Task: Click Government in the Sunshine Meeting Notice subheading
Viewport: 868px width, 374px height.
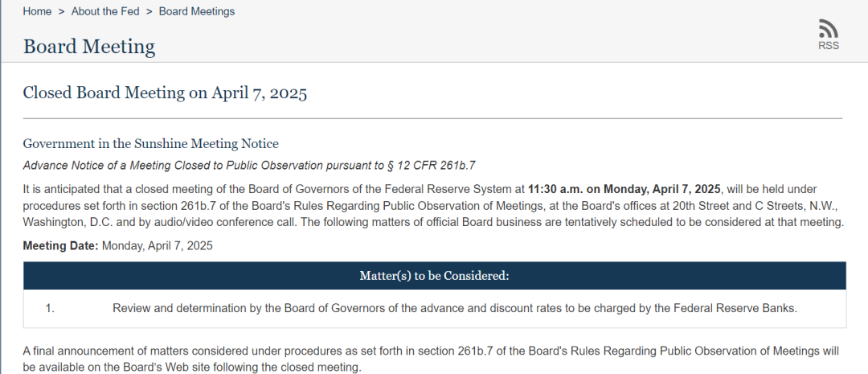Action: click(x=150, y=144)
